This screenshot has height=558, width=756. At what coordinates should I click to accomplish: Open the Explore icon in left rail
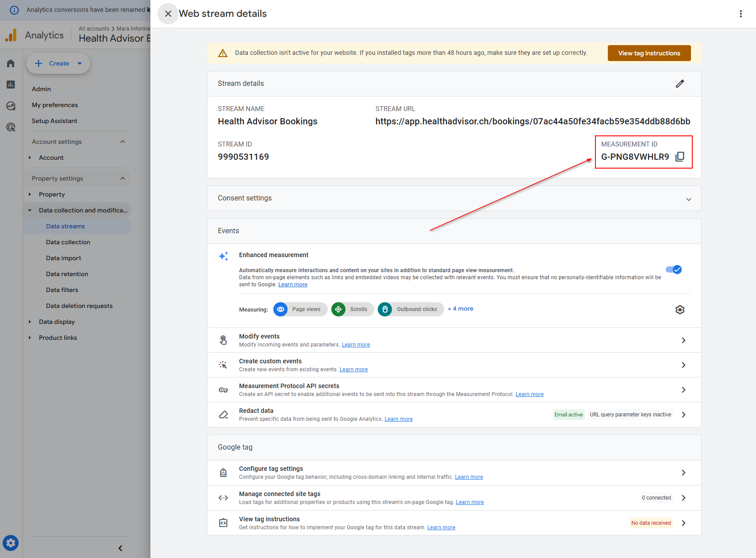[x=11, y=106]
